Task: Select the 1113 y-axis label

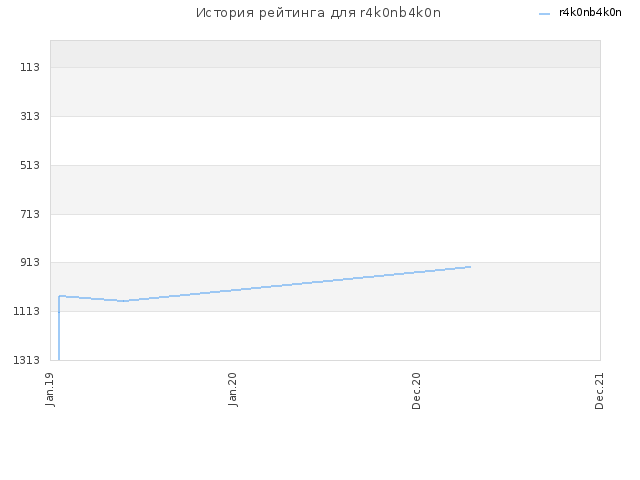Action: point(27,311)
